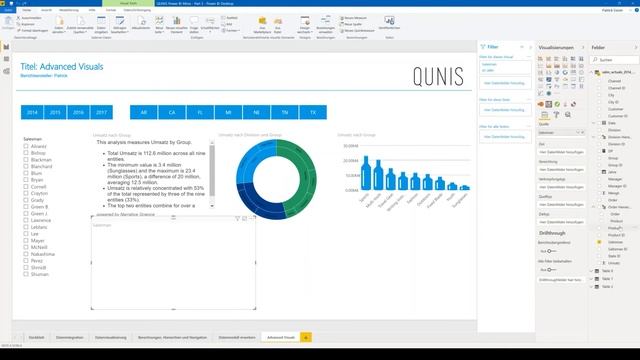The image size is (640, 360).
Task: Click the Aus Datei ribbon icon
Action: pyautogui.click(x=278, y=24)
